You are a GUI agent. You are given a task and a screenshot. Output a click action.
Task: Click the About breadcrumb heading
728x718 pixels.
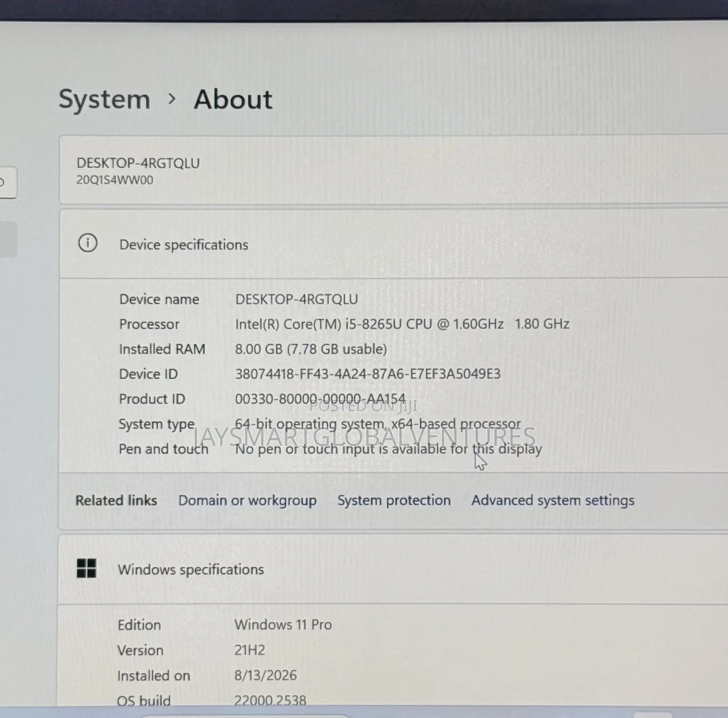(233, 99)
